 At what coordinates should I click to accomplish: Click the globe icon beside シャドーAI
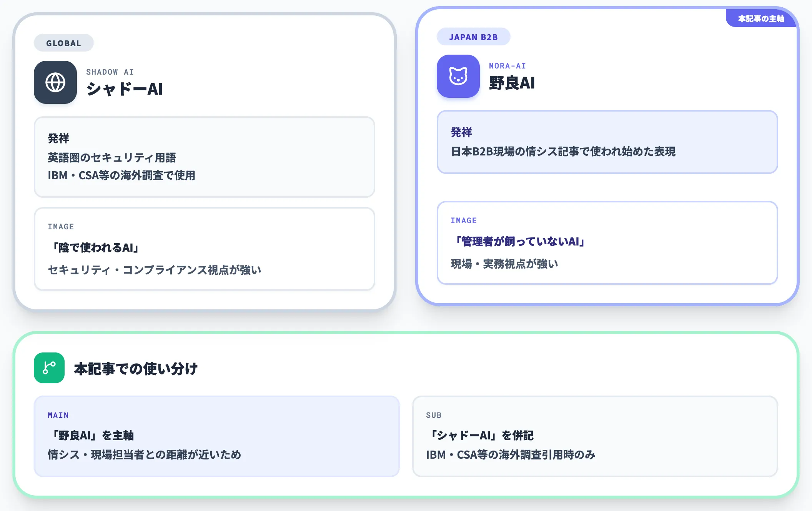click(x=55, y=82)
